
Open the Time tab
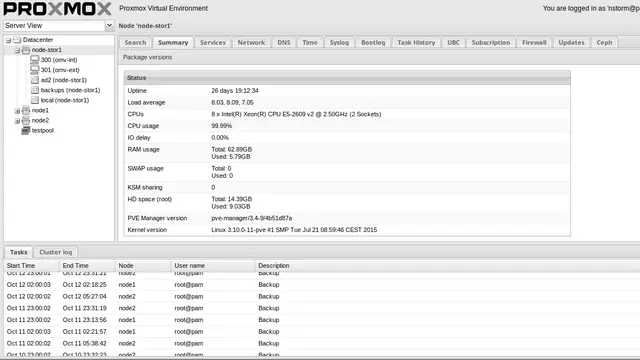tap(310, 42)
